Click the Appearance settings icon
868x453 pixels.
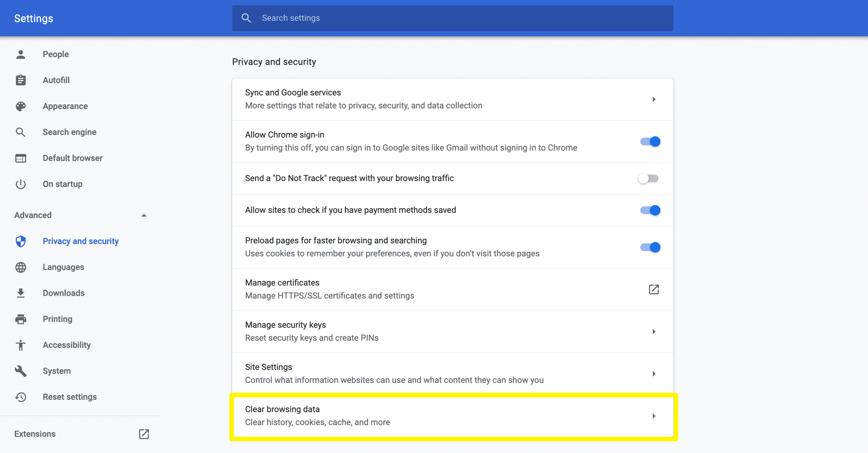tap(20, 106)
